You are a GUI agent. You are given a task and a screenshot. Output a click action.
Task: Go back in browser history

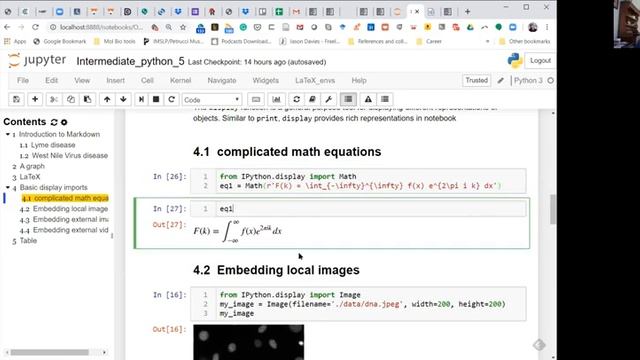pos(7,27)
